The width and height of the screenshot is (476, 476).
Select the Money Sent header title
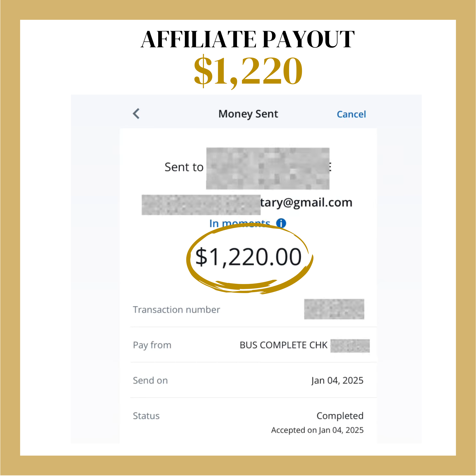point(248,114)
